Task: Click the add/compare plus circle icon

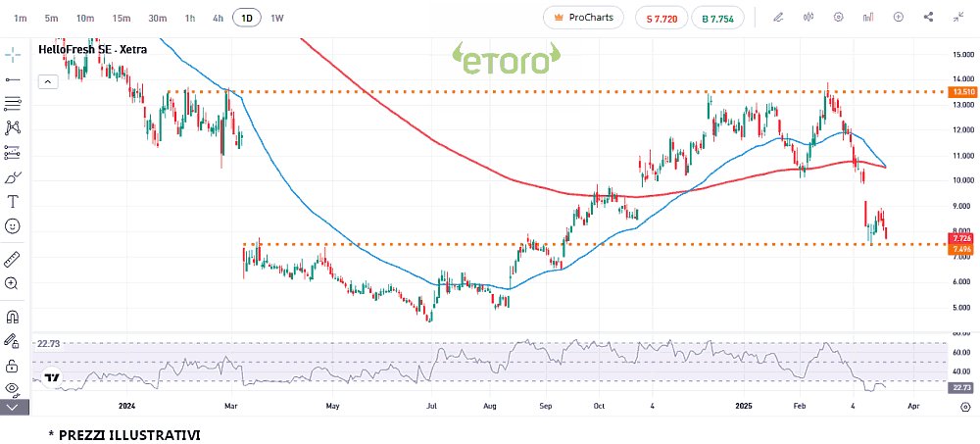Action: coord(898,18)
